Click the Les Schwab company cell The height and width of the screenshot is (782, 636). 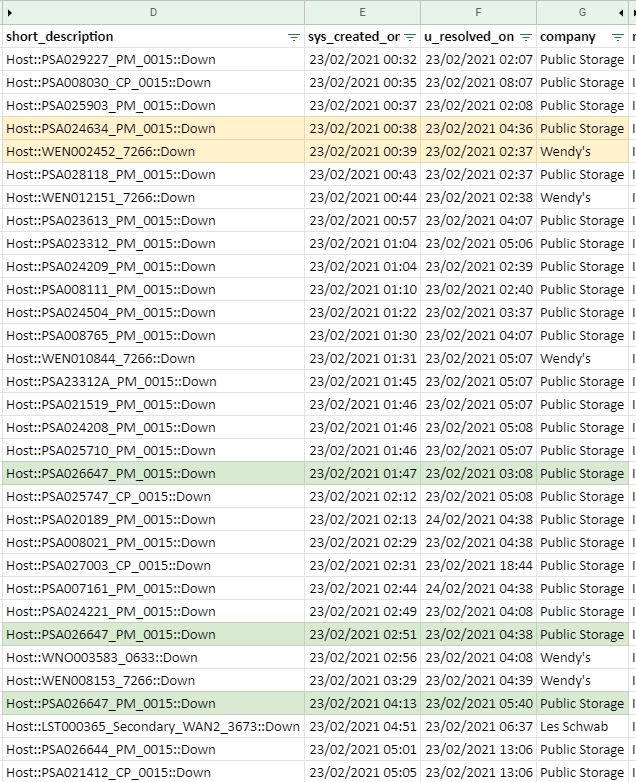tap(583, 726)
